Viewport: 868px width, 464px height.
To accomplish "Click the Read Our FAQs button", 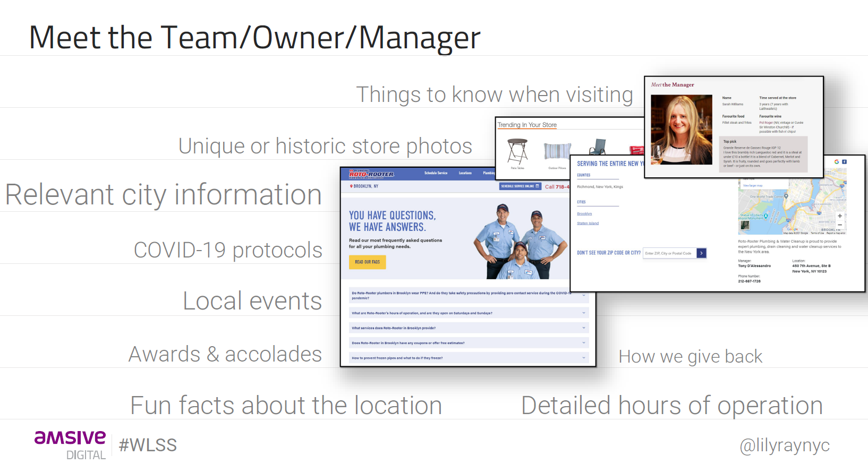I will pyautogui.click(x=367, y=262).
